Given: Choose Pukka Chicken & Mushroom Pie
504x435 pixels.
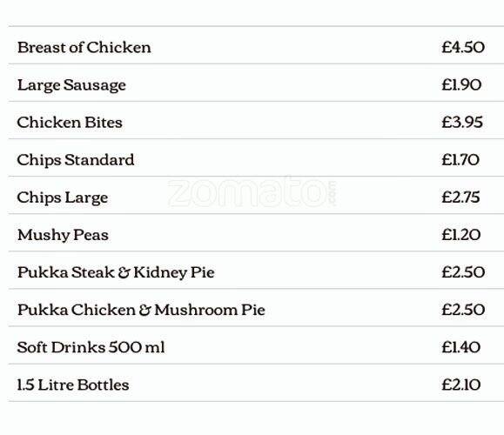Looking at the screenshot, I should [x=141, y=310].
